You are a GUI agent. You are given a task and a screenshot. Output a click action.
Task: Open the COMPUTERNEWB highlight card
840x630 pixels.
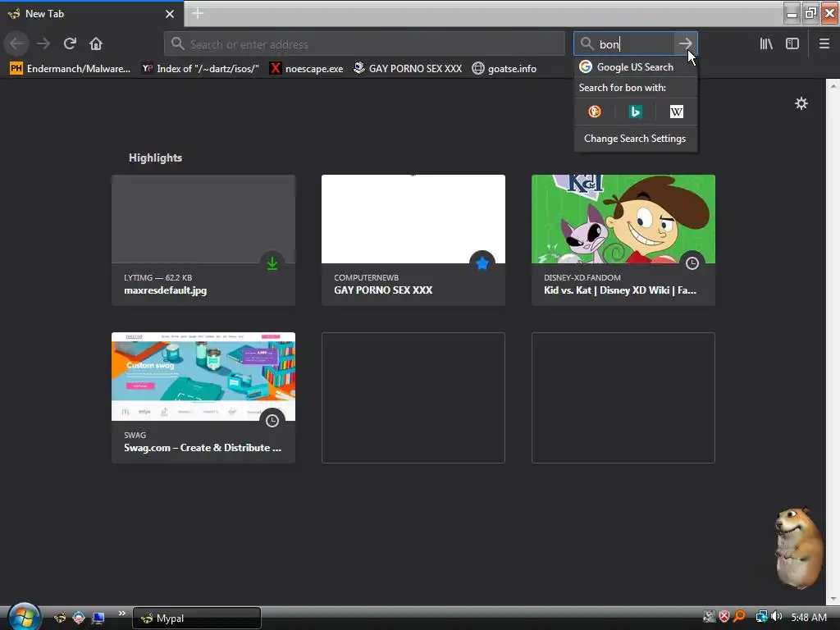coord(413,240)
